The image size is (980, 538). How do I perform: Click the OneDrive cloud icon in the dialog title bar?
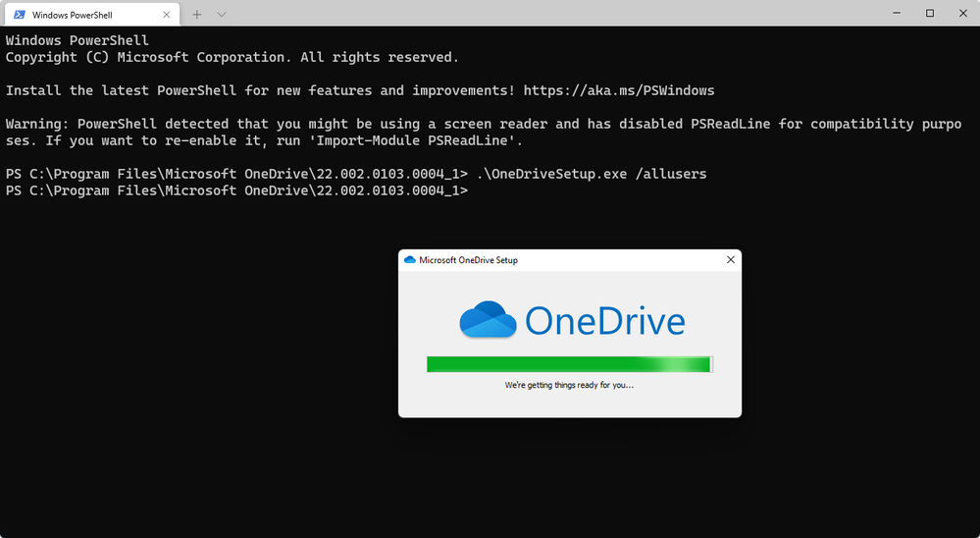[x=410, y=259]
